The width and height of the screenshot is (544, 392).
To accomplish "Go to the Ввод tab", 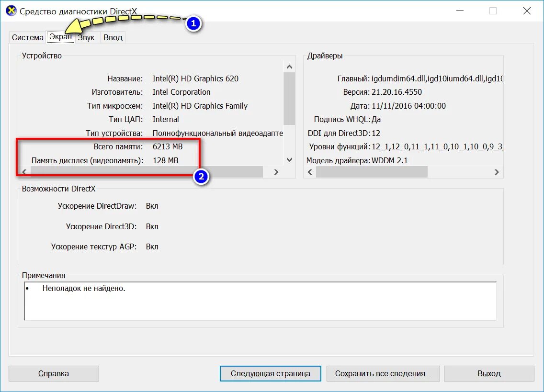I will click(x=113, y=37).
